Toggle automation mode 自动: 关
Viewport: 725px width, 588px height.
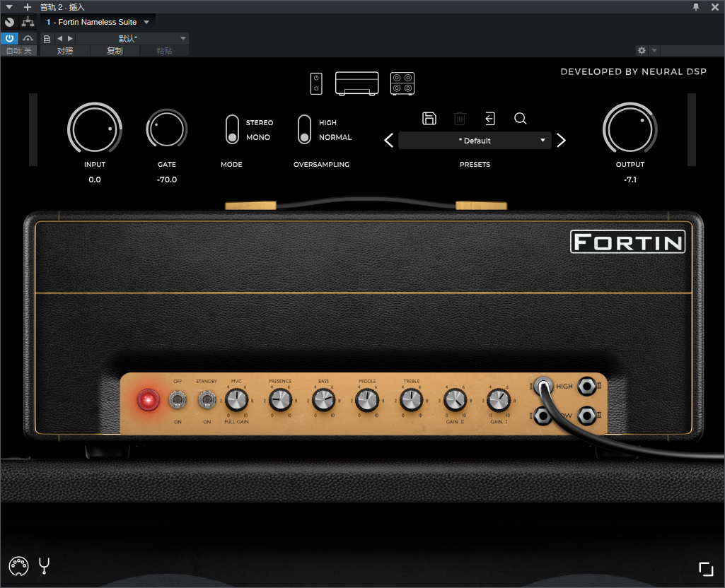coord(19,51)
